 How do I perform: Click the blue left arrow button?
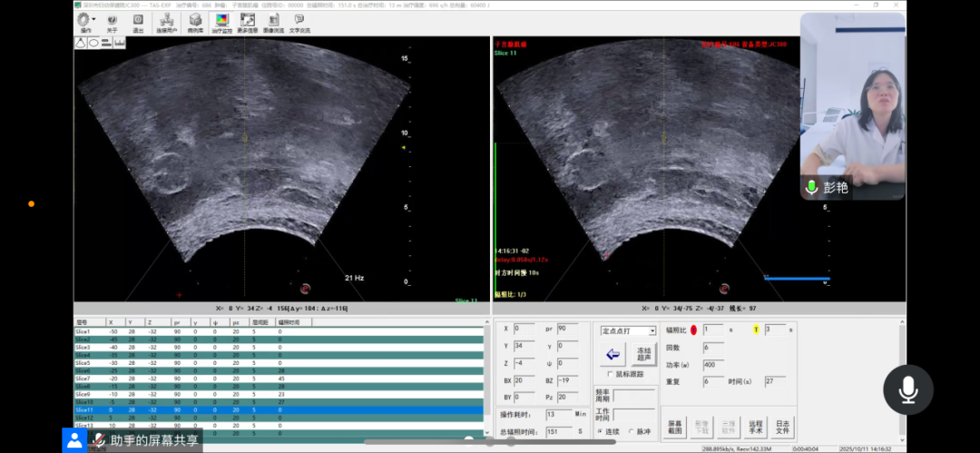[x=613, y=354]
